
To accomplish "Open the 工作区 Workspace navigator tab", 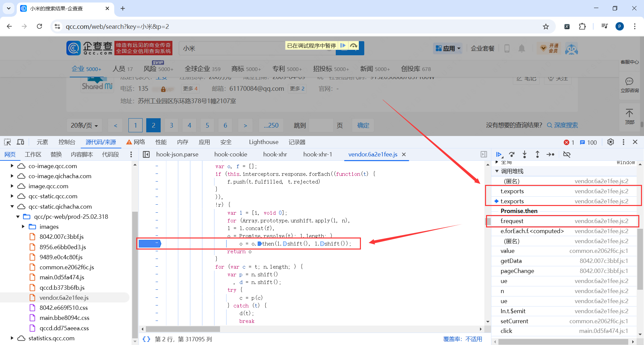I will pos(33,154).
